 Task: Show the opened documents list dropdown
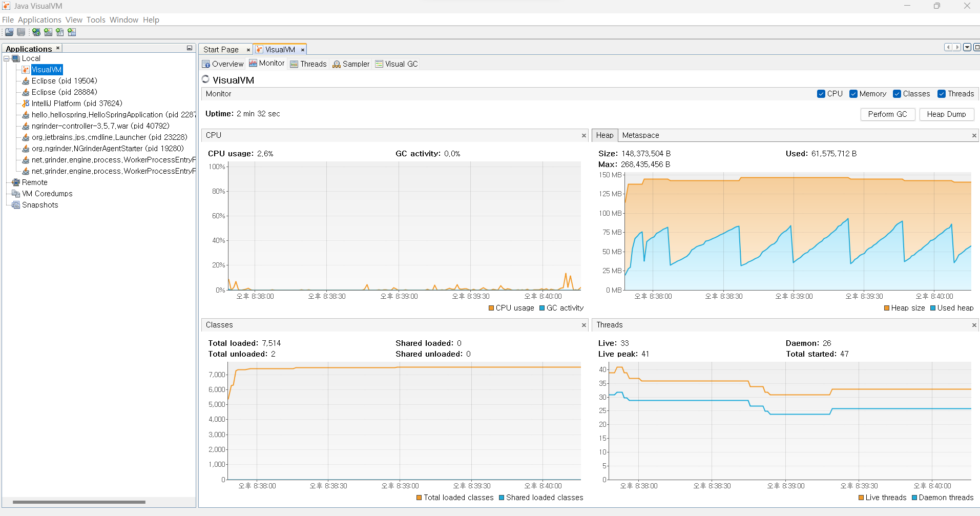(967, 47)
